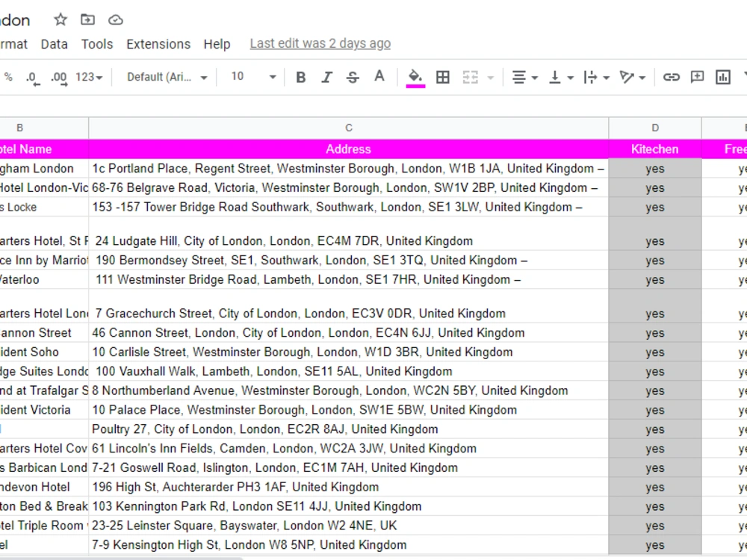Screen dimensions: 747x560
Task: Open the Help menu
Action: click(217, 44)
